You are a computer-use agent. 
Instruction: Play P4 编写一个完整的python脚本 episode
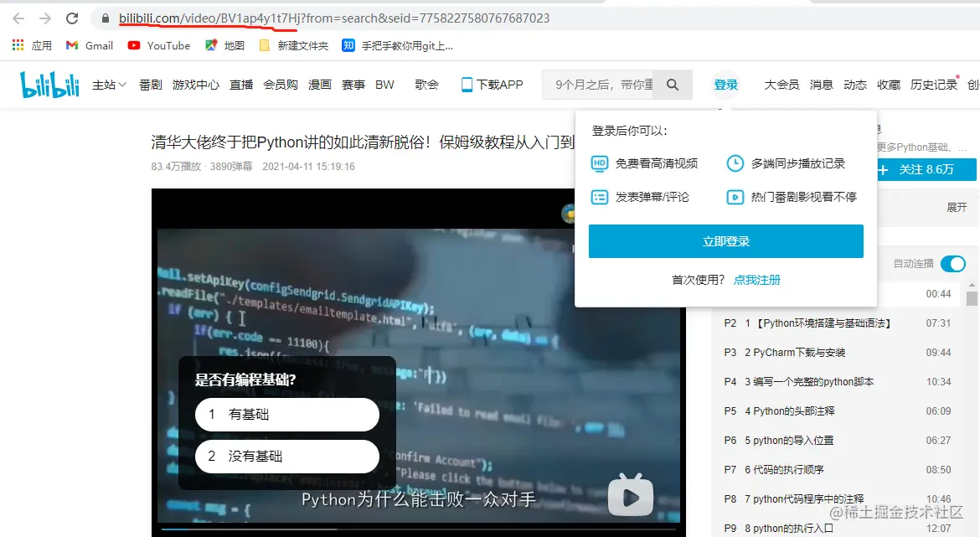(838, 382)
